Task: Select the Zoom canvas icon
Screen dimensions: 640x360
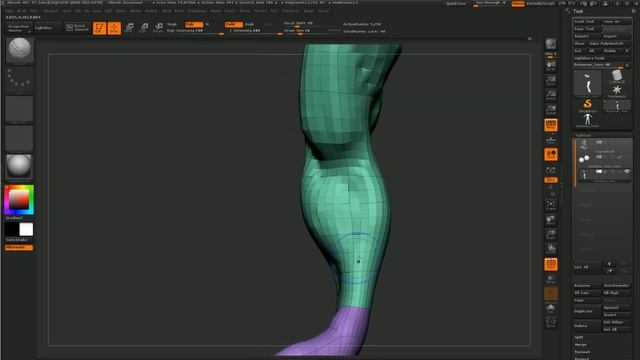Action: click(x=551, y=80)
